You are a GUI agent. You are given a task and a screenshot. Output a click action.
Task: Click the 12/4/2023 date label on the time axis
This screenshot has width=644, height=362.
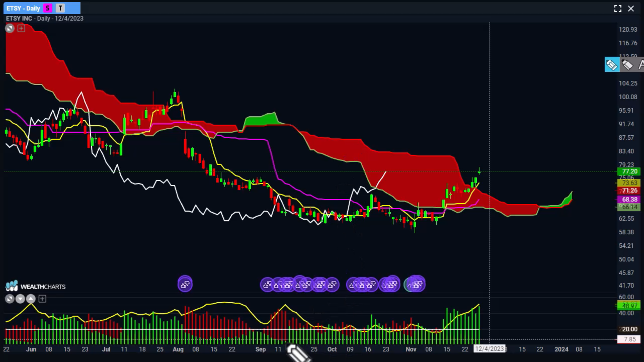[x=489, y=349]
